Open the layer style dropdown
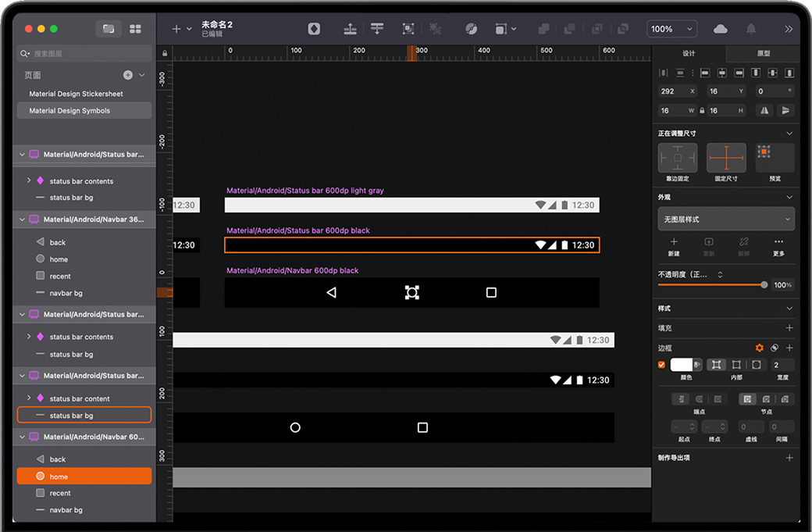Image resolution: width=812 pixels, height=532 pixels. click(x=726, y=220)
